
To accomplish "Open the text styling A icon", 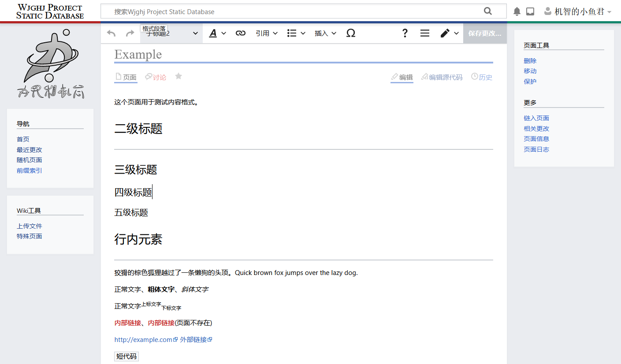I will point(213,33).
